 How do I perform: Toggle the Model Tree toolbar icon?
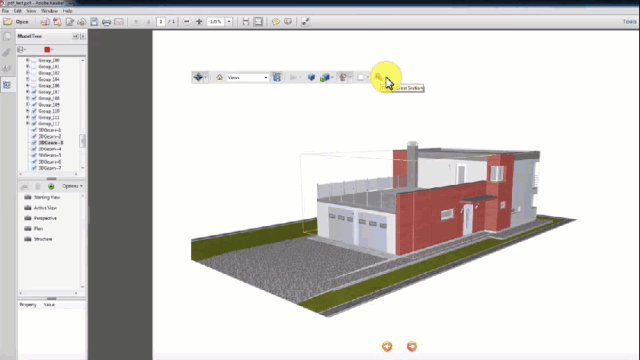click(x=277, y=77)
